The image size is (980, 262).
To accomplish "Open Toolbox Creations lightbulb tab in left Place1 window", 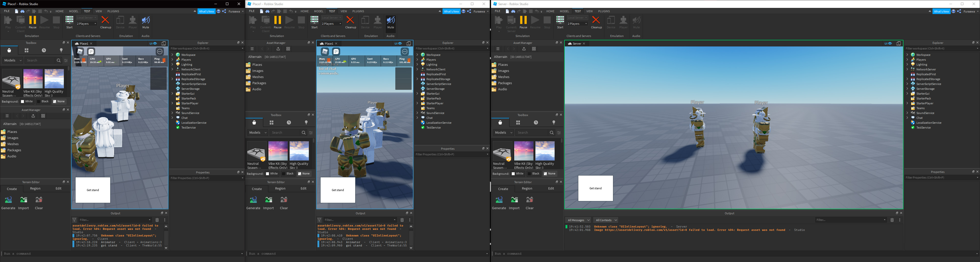I will pyautogui.click(x=61, y=50).
